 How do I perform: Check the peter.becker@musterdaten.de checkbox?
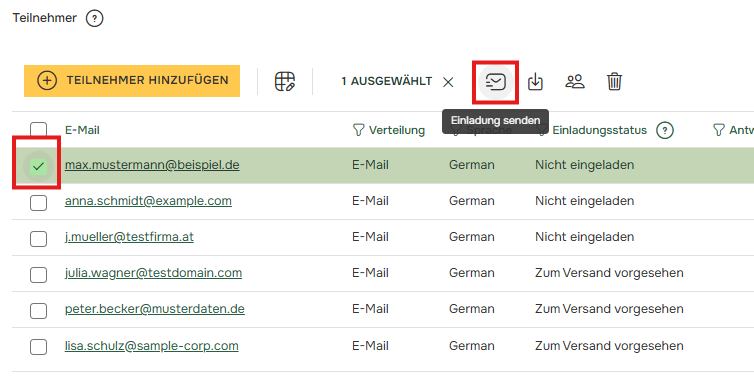[38, 311]
